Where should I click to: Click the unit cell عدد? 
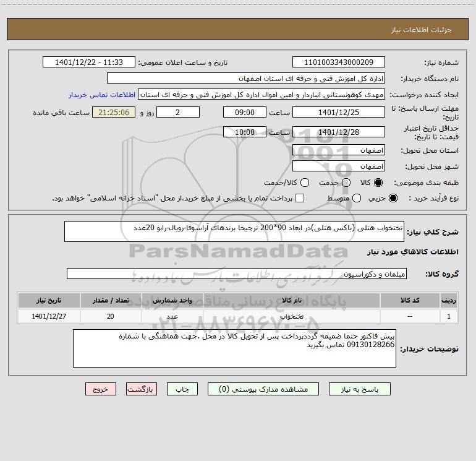point(172,316)
